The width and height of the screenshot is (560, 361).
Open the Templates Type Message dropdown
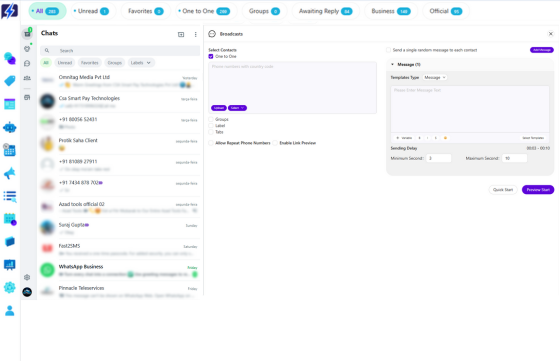(435, 77)
